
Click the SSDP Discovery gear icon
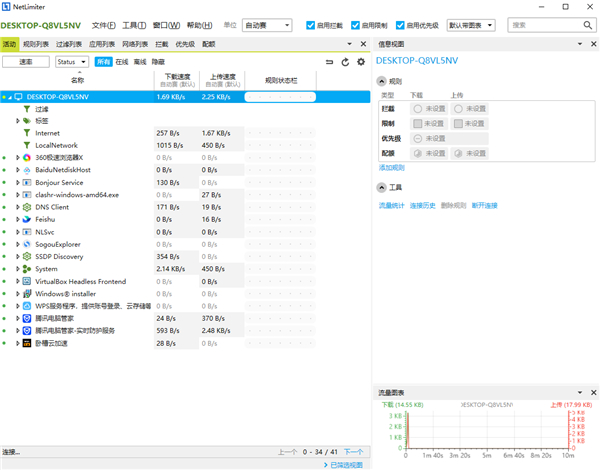pyautogui.click(x=27, y=256)
